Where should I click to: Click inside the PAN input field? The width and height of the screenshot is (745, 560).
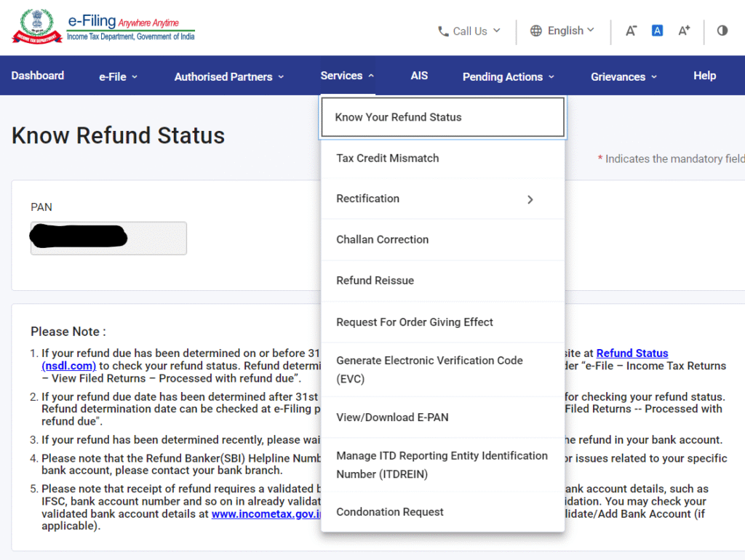coord(108,238)
